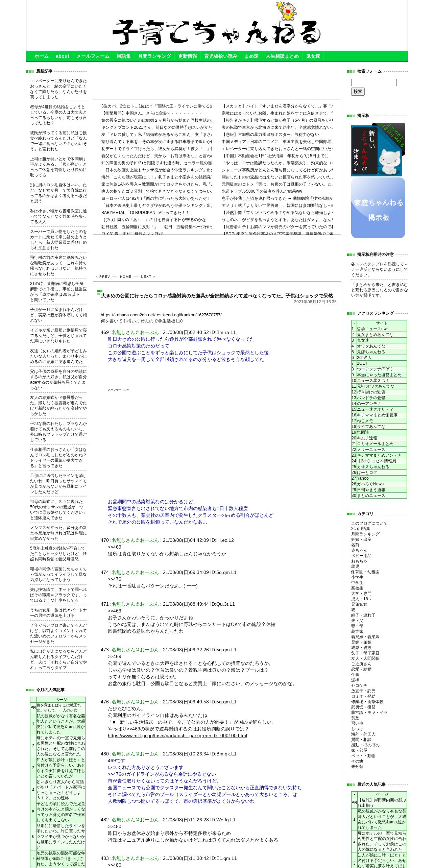Viewport: 434px width, 868px height.
Task: Open access ranking ニュース星３つ！
Action: 373,381
